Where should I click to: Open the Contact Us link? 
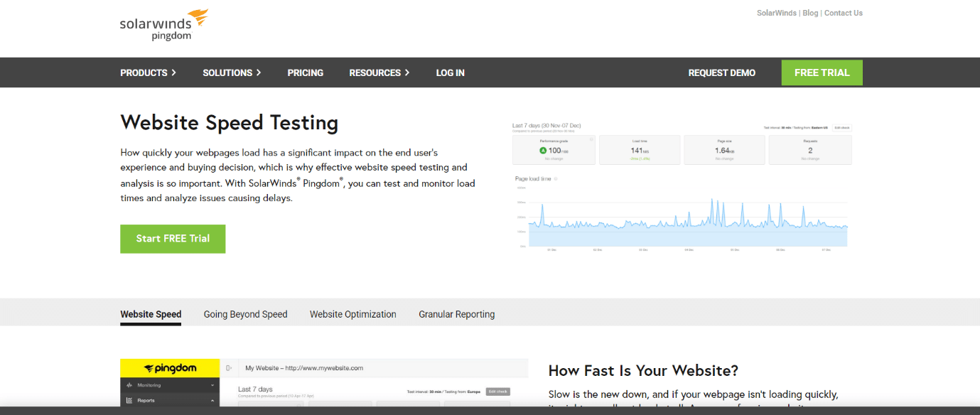click(x=843, y=13)
